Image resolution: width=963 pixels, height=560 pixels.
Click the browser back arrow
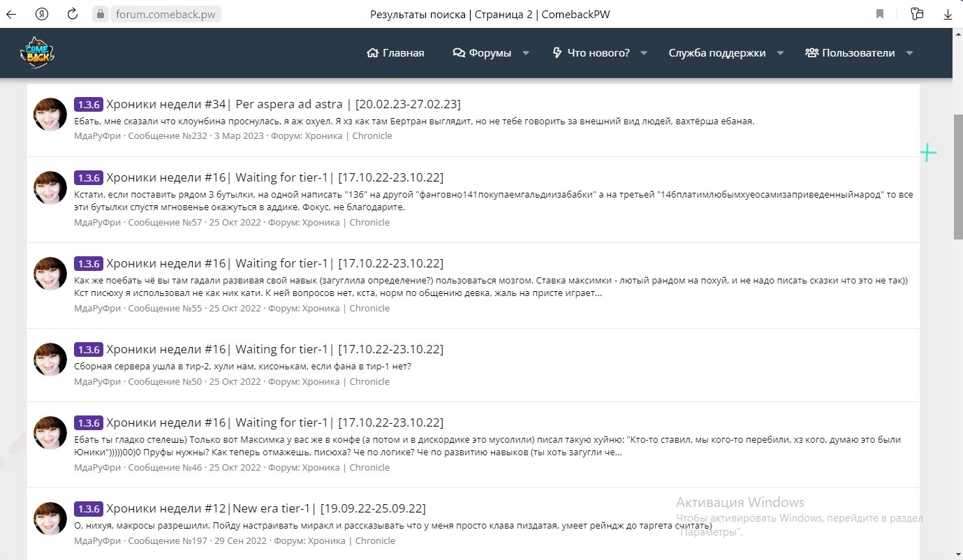click(x=11, y=14)
